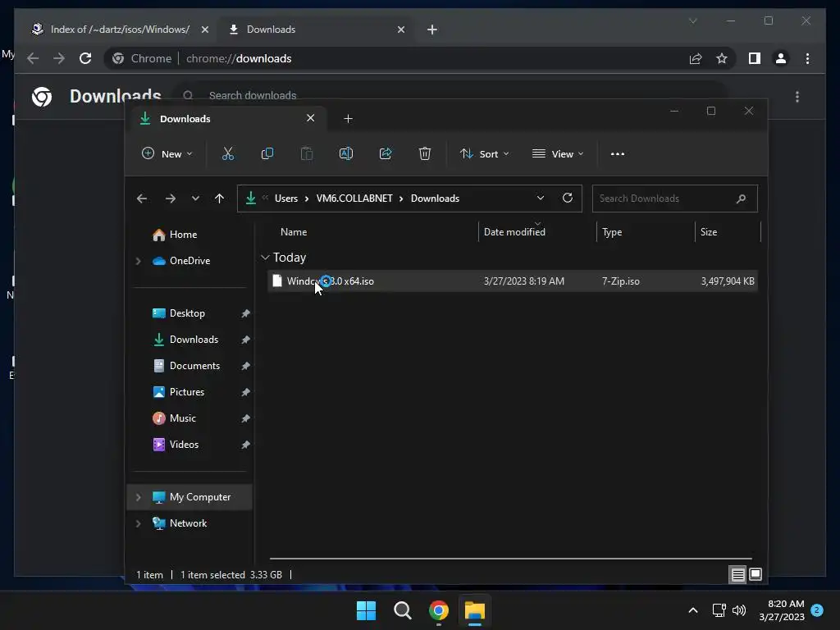Open the See more ellipsis menu in Explorer
The height and width of the screenshot is (630, 840).
pos(617,153)
